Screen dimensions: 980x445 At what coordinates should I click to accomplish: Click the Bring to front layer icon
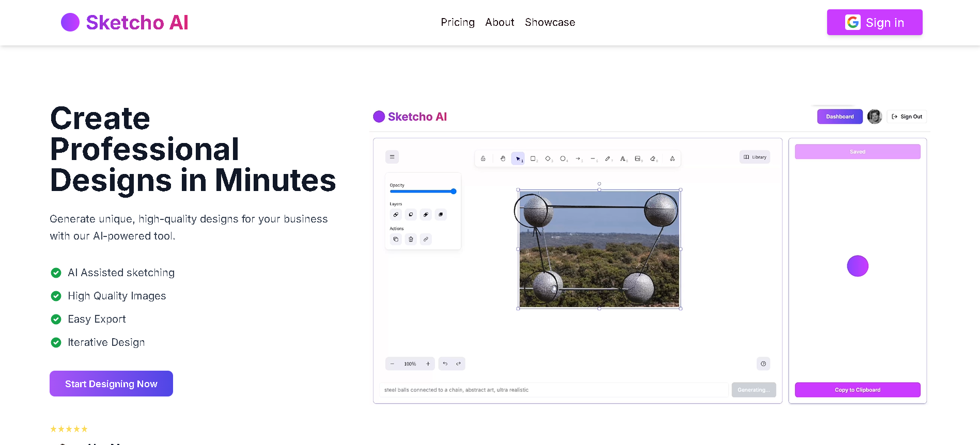point(441,214)
